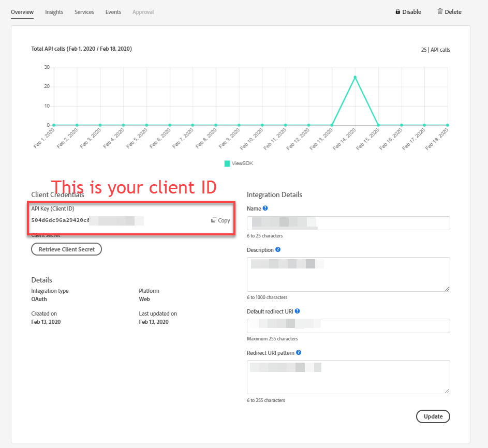This screenshot has height=448, width=488.
Task: Click the Delete button
Action: (x=449, y=12)
